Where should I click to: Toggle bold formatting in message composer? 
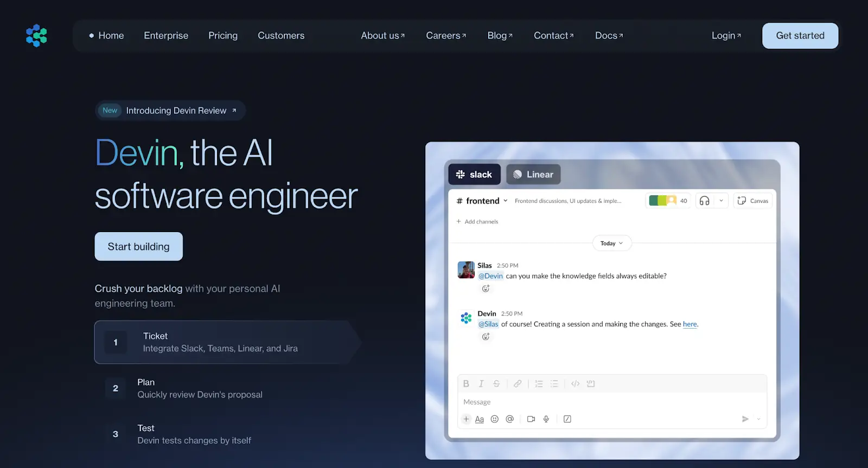pos(466,384)
